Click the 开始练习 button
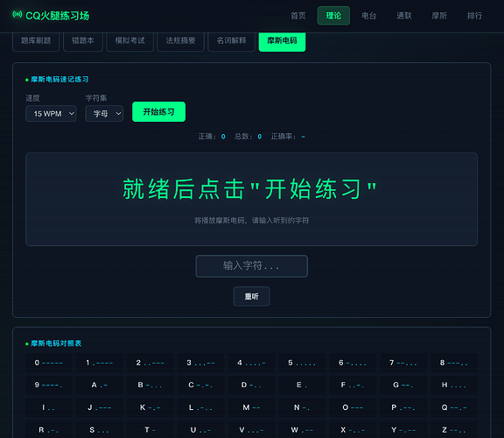Viewport: 504px width, 438px height. (x=158, y=112)
